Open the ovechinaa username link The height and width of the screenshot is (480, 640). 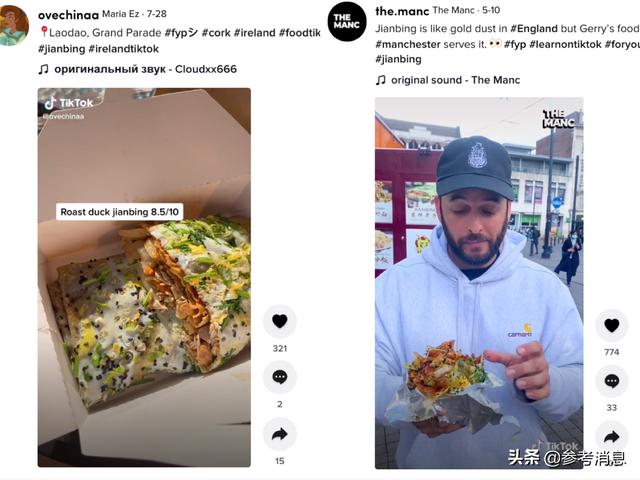pos(68,15)
